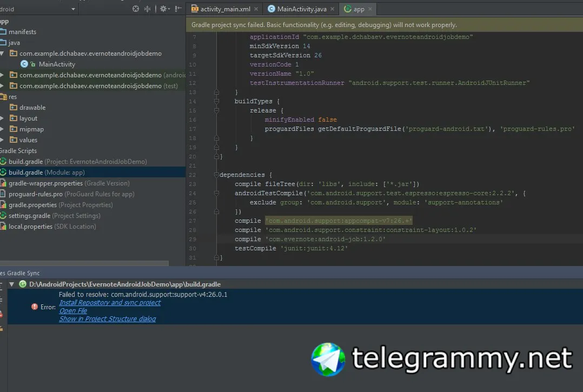Switch to the activity_main.xml tab

click(x=226, y=9)
